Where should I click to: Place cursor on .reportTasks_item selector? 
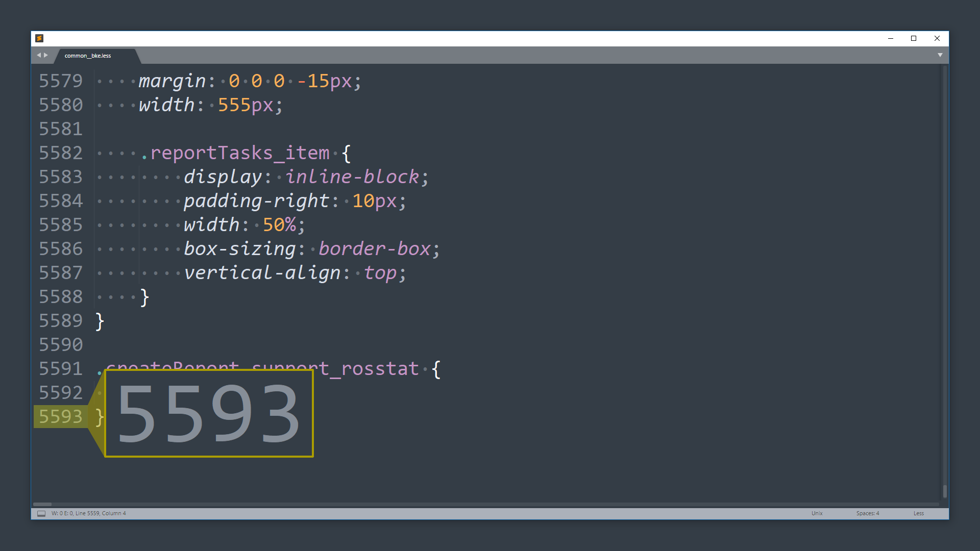point(240,153)
